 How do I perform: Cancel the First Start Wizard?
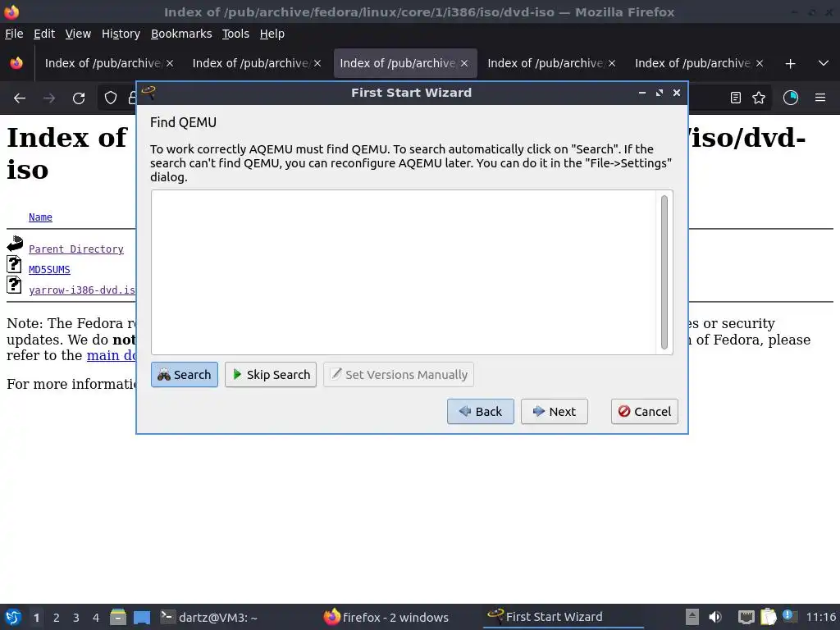tap(645, 412)
